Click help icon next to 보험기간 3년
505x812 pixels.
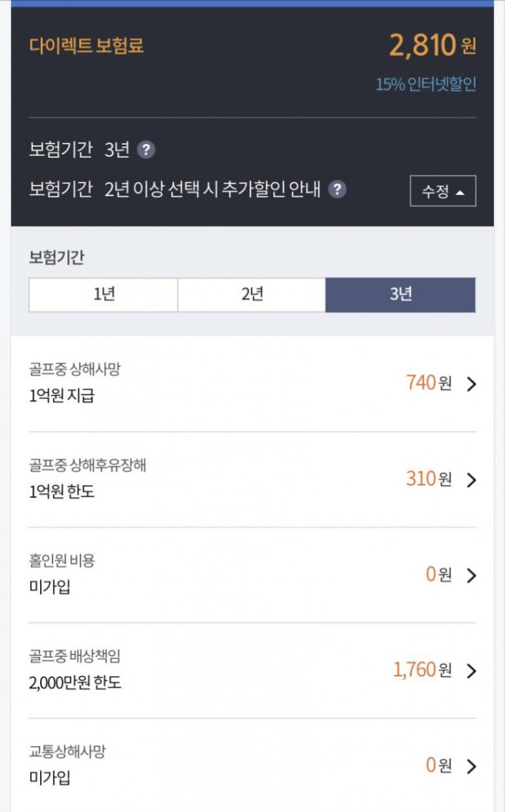pyautogui.click(x=147, y=150)
